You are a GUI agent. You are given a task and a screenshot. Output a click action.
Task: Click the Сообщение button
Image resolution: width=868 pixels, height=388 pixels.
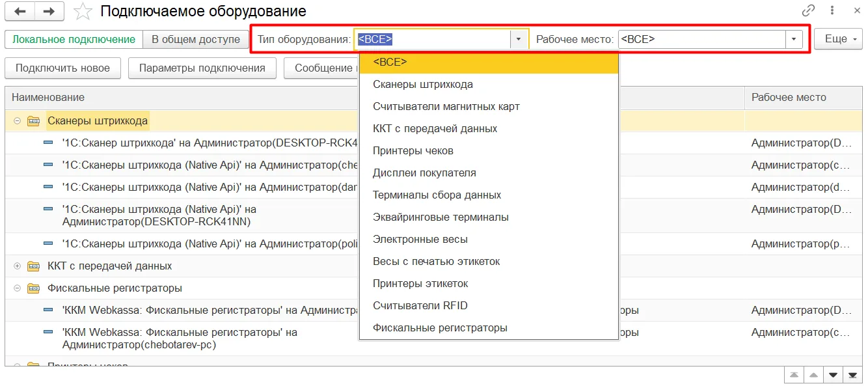322,68
